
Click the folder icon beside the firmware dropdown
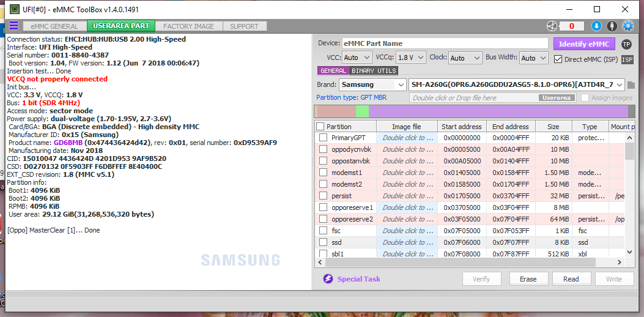coord(631,84)
